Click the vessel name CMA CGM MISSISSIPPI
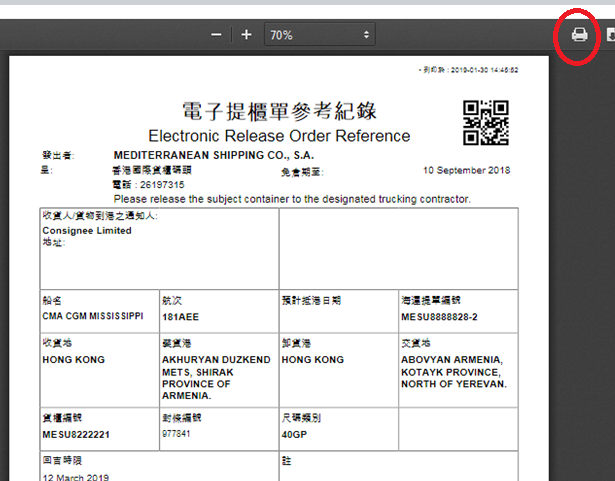Viewport: 615px width, 481px height. (x=93, y=315)
